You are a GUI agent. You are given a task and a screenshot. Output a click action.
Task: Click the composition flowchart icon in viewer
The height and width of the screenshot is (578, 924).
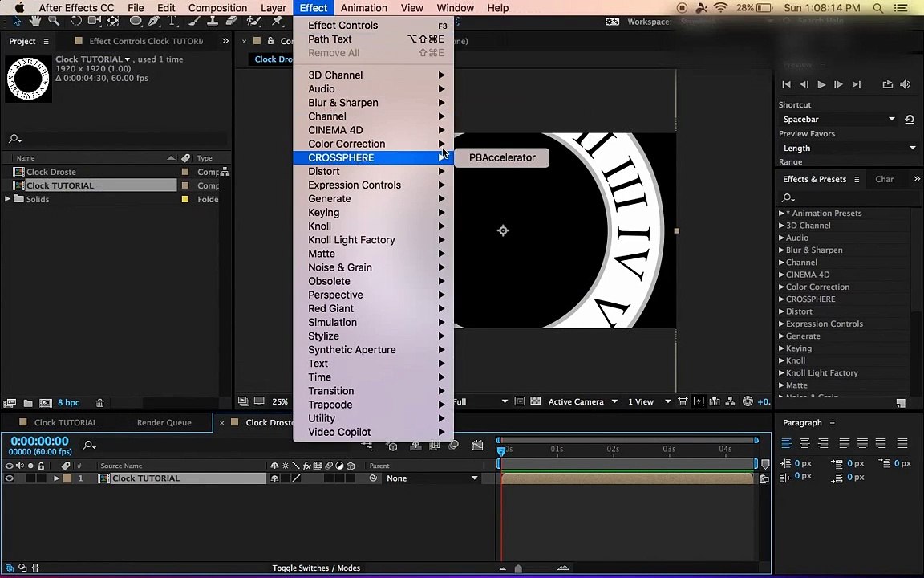730,401
